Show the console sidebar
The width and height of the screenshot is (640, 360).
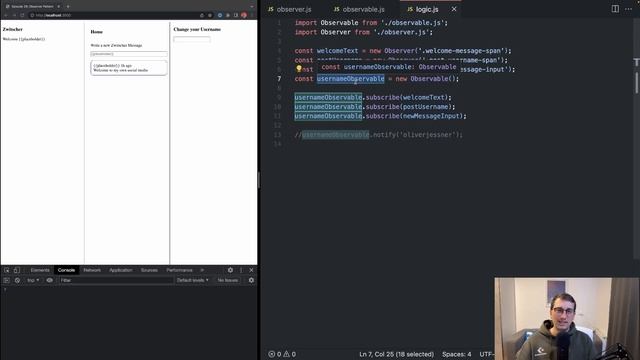[6, 280]
